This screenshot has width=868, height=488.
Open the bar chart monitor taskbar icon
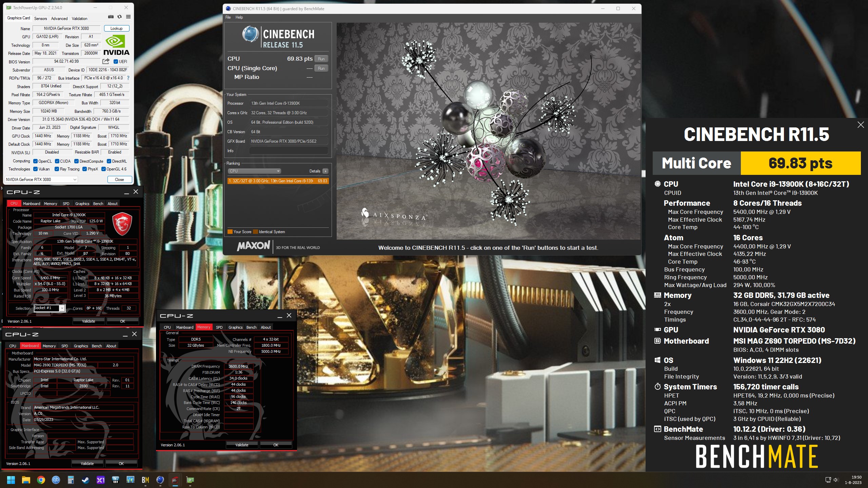pyautogui.click(x=131, y=480)
